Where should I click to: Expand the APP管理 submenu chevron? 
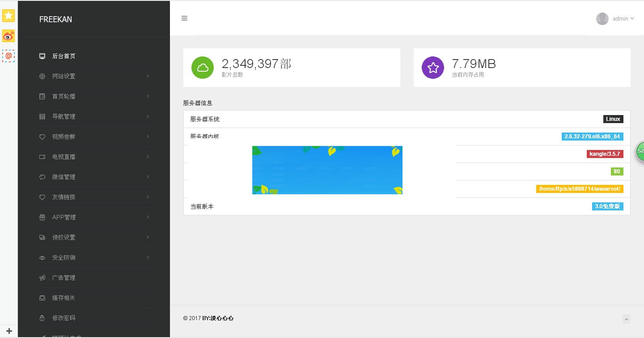pos(148,217)
